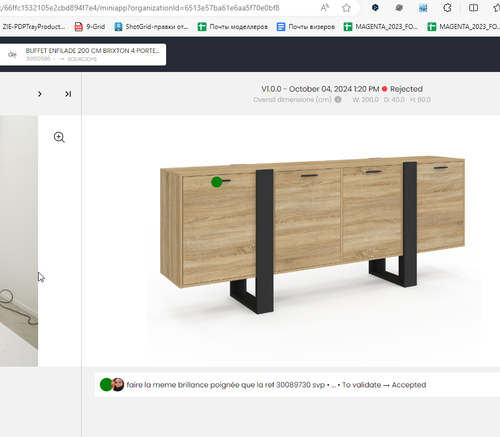Screen dimensions: 500x437
Task: Click the green annotation marker on the buffet
Action: 217,182
